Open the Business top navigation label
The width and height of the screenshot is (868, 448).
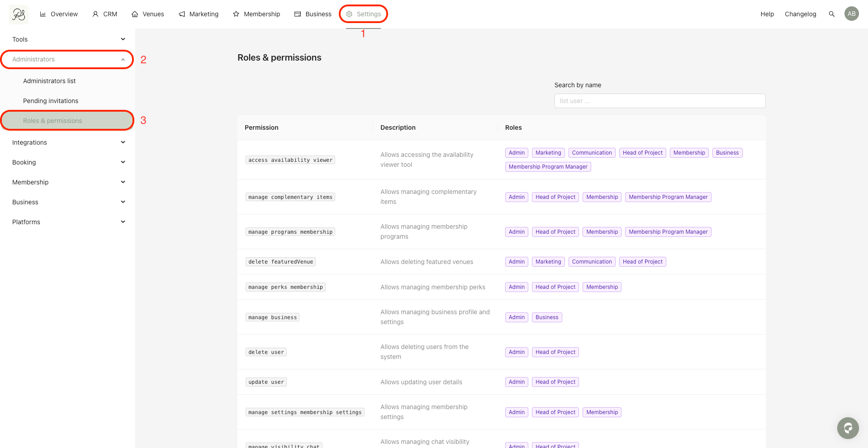coord(318,14)
